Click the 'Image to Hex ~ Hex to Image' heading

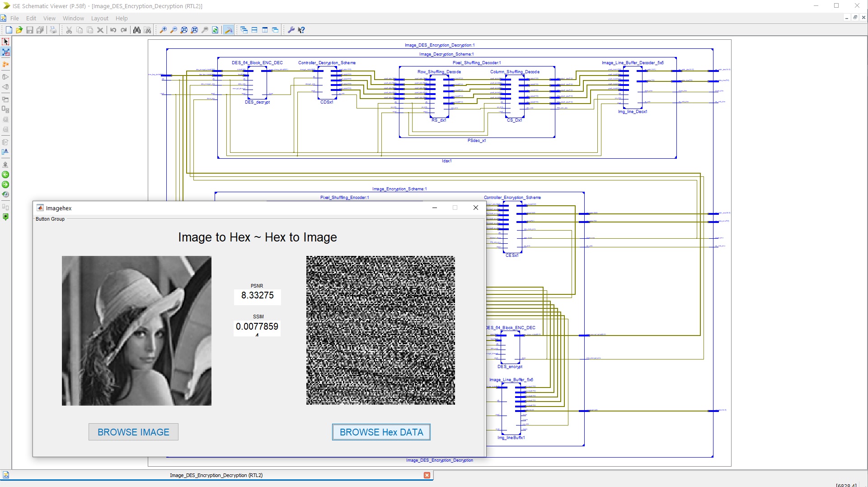[x=258, y=237]
